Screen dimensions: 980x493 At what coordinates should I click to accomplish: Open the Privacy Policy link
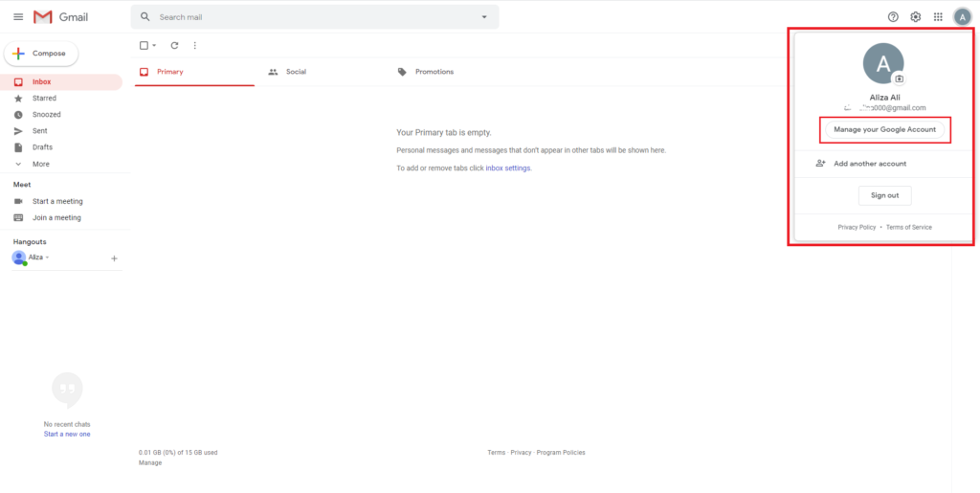(x=857, y=228)
